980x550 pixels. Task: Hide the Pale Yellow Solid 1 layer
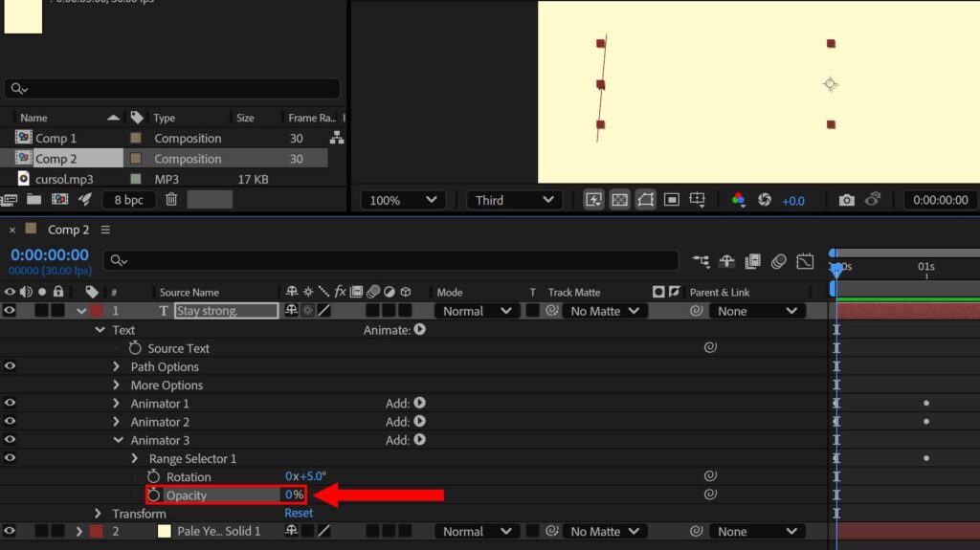pos(10,531)
